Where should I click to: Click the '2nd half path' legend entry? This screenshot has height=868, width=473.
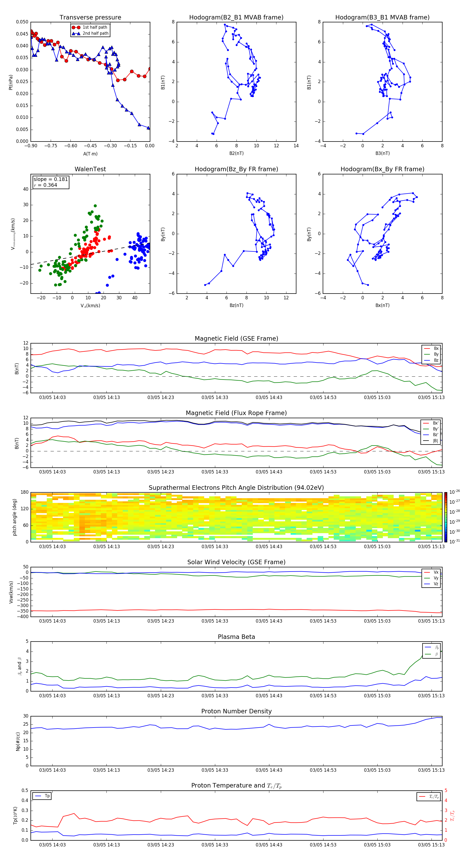click(90, 33)
